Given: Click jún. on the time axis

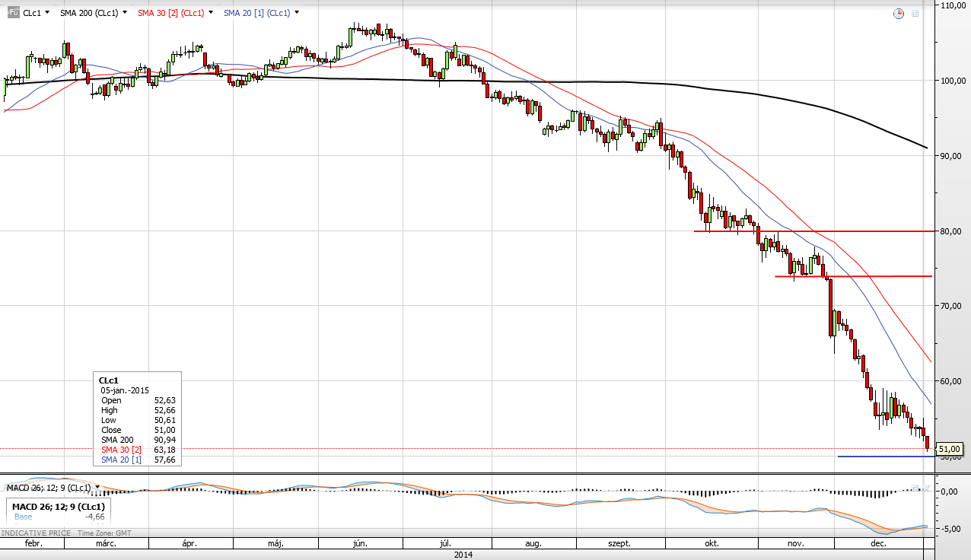Looking at the screenshot, I should [361, 544].
